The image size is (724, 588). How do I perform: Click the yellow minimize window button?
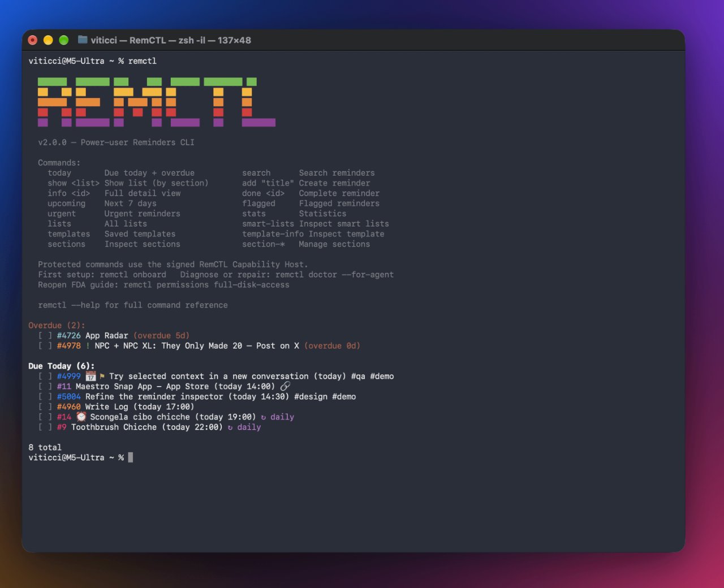click(x=48, y=40)
